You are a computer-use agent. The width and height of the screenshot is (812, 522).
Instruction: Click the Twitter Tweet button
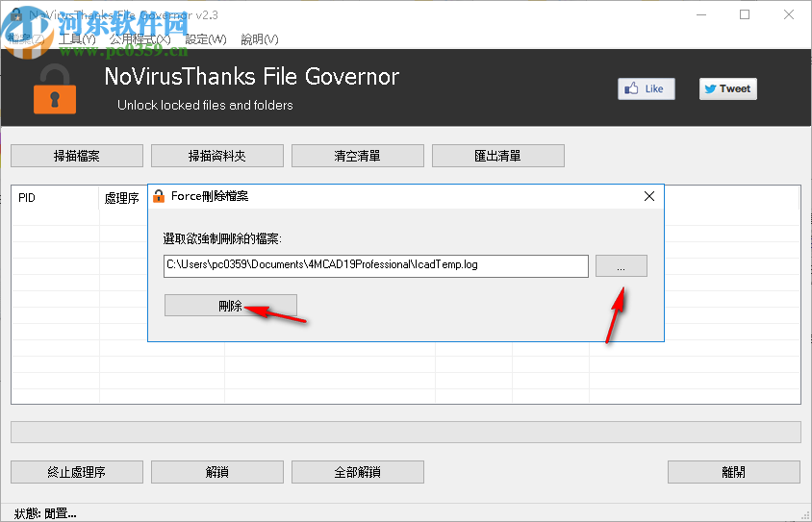728,89
